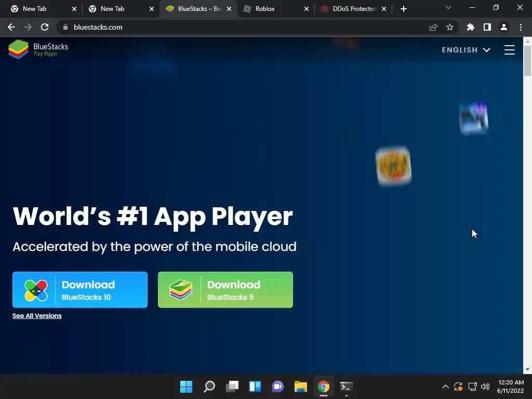Click Download BlueStacks 5 button
Viewport: 532px width, 399px height.
point(225,290)
